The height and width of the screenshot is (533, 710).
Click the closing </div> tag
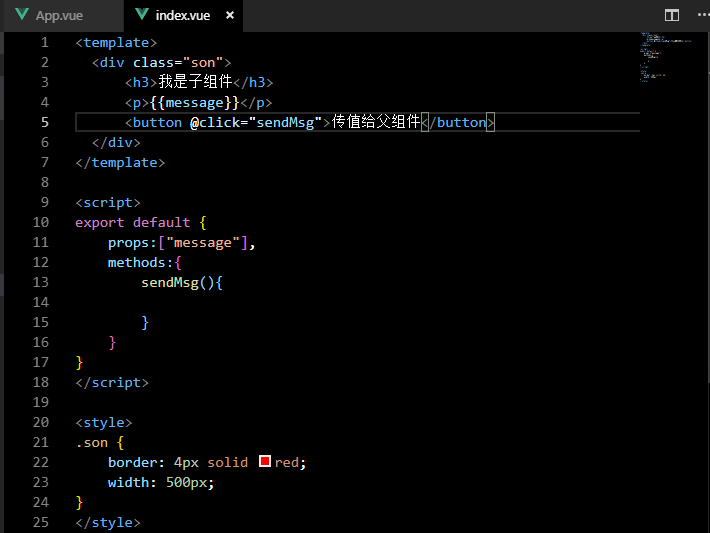pyautogui.click(x=116, y=143)
